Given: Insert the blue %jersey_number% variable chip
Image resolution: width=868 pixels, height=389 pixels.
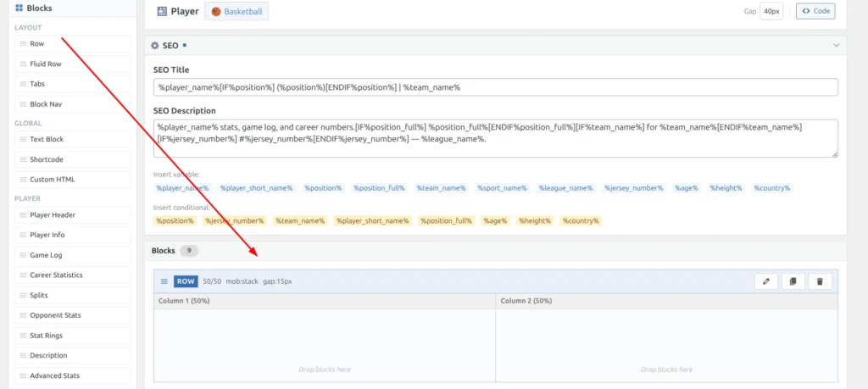Looking at the screenshot, I should click(634, 188).
